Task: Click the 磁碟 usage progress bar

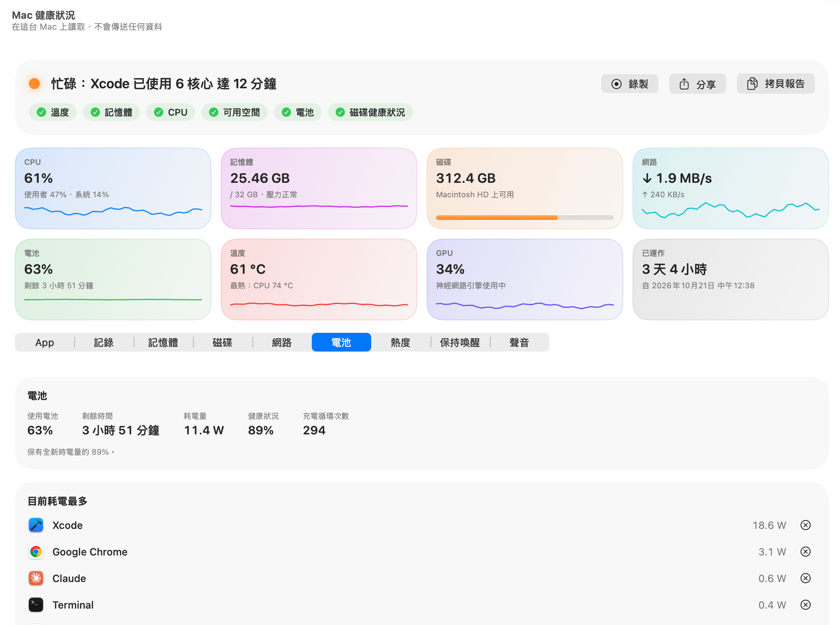Action: pyautogui.click(x=525, y=218)
